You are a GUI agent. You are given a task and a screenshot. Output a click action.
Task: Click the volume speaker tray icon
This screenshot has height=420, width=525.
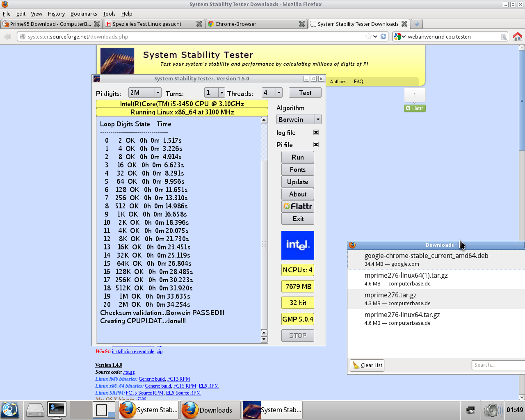pos(493,410)
